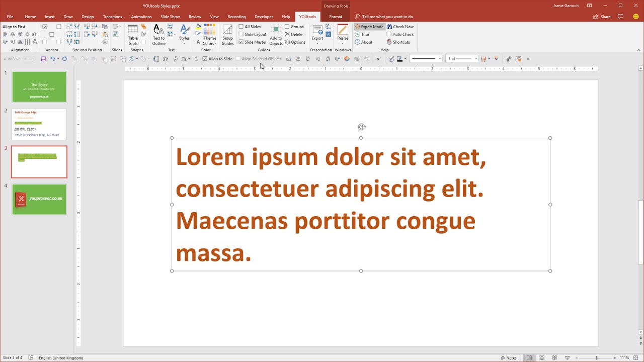Select slide 4 youpresent.co.uk thumbnail
This screenshot has height=362, width=644.
click(39, 199)
